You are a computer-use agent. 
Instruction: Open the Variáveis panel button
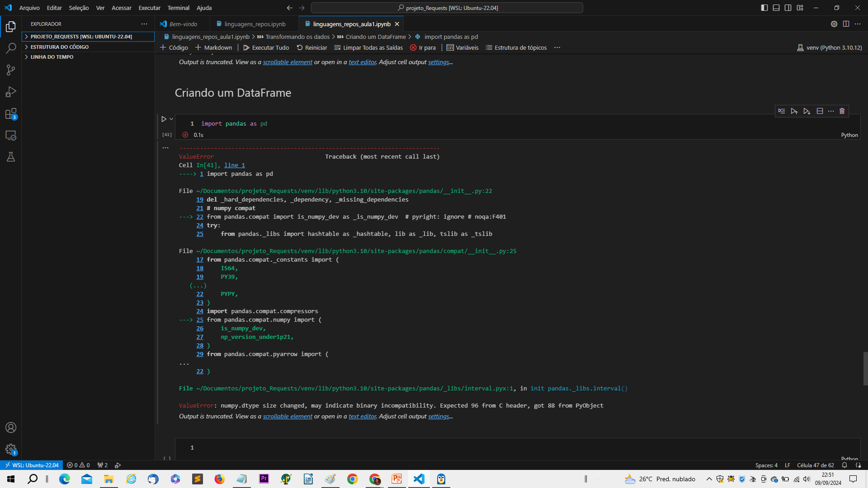coord(462,47)
